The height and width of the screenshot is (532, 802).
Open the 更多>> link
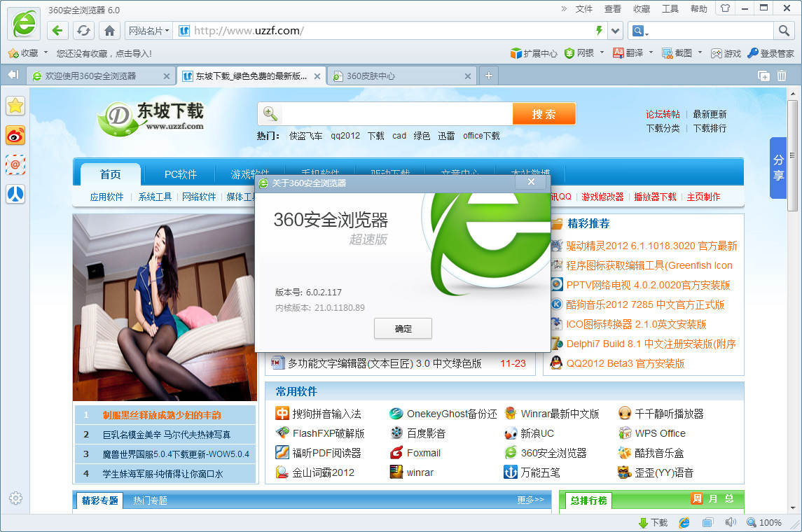(x=530, y=499)
